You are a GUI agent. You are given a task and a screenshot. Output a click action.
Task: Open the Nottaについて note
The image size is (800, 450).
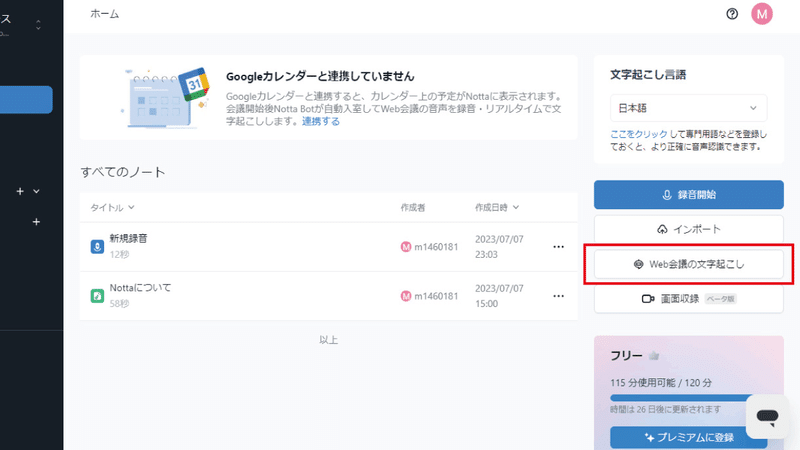140,288
